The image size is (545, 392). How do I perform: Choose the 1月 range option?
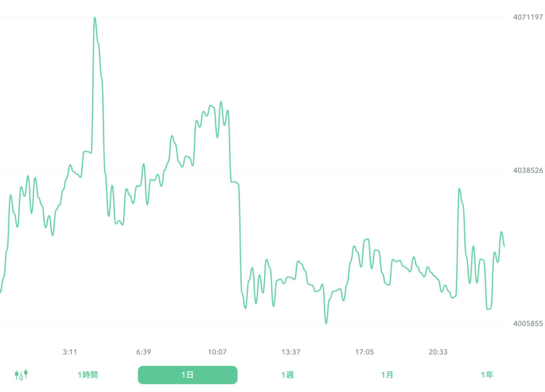(x=387, y=375)
